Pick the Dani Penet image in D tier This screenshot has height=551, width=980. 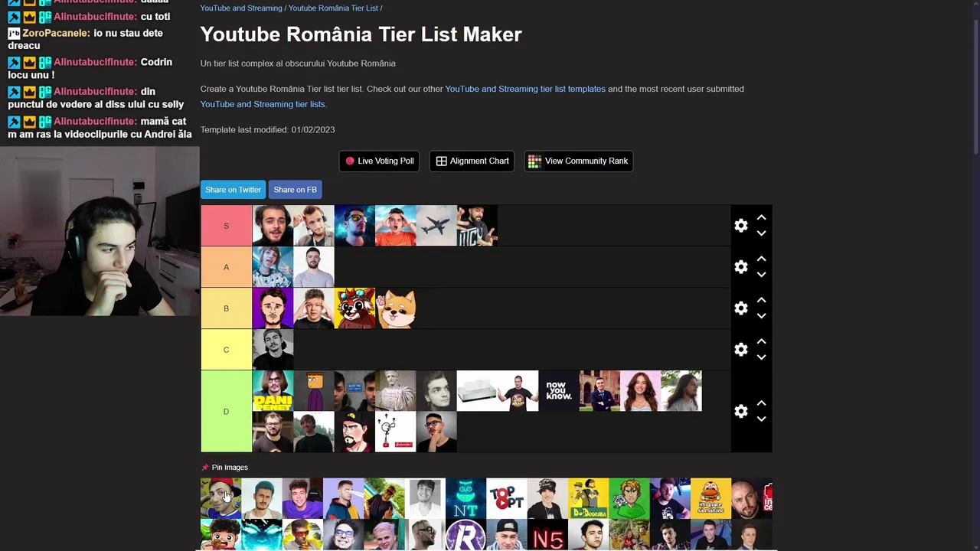273,391
